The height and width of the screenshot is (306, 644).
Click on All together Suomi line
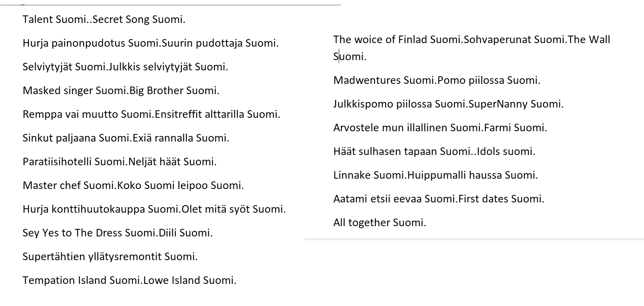click(x=380, y=223)
